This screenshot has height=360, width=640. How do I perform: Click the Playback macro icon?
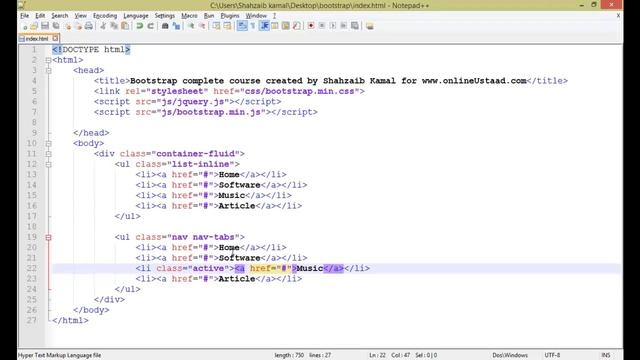(x=333, y=26)
